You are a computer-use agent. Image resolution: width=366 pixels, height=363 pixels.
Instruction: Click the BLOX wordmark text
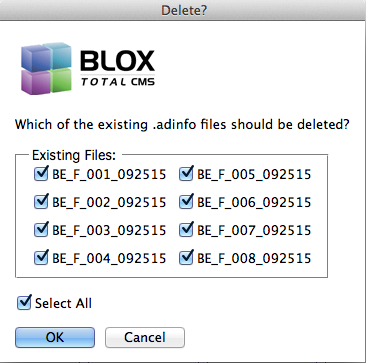tap(117, 61)
